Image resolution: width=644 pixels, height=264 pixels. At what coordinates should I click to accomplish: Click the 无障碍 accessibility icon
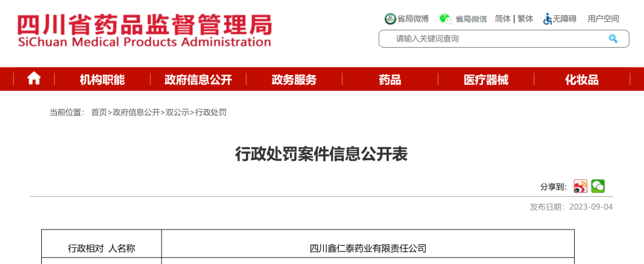click(547, 18)
